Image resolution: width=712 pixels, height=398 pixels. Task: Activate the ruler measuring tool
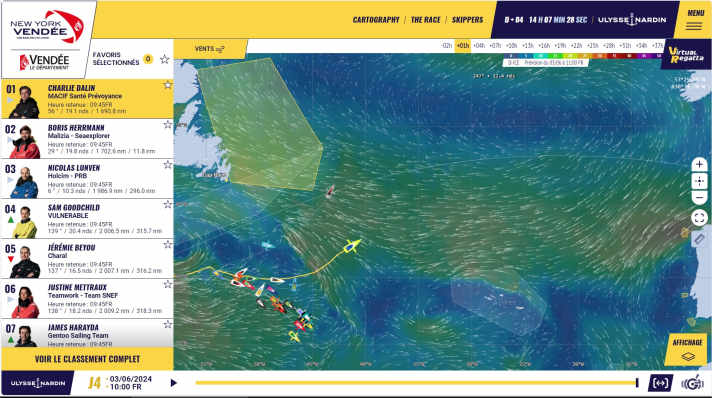click(699, 239)
